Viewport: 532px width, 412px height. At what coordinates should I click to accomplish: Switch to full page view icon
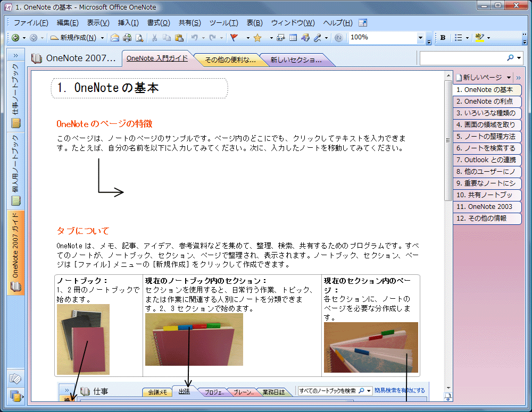[363, 23]
